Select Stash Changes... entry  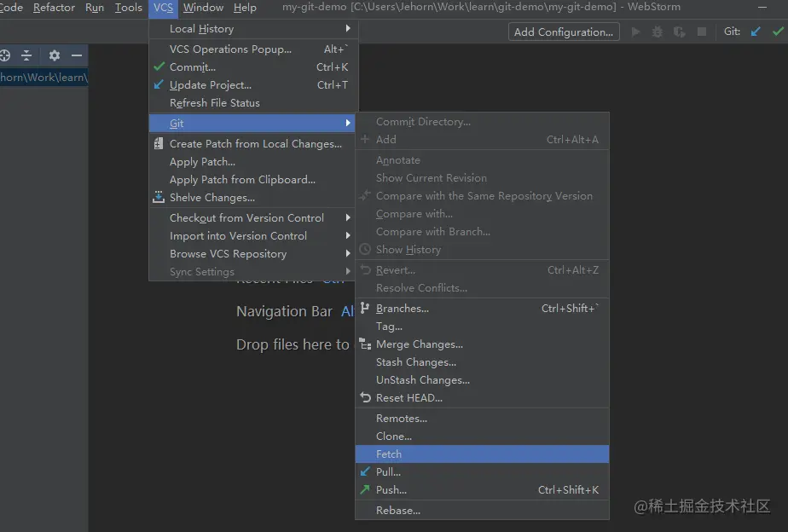coord(482,361)
